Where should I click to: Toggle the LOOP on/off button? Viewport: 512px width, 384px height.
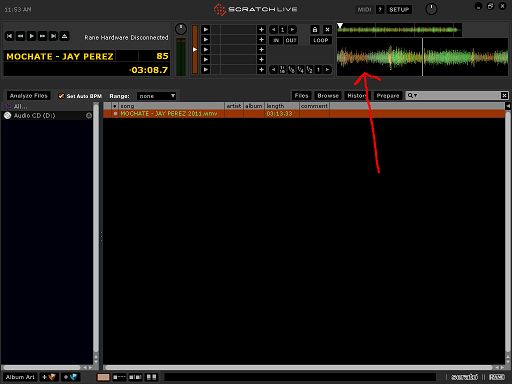click(x=321, y=40)
